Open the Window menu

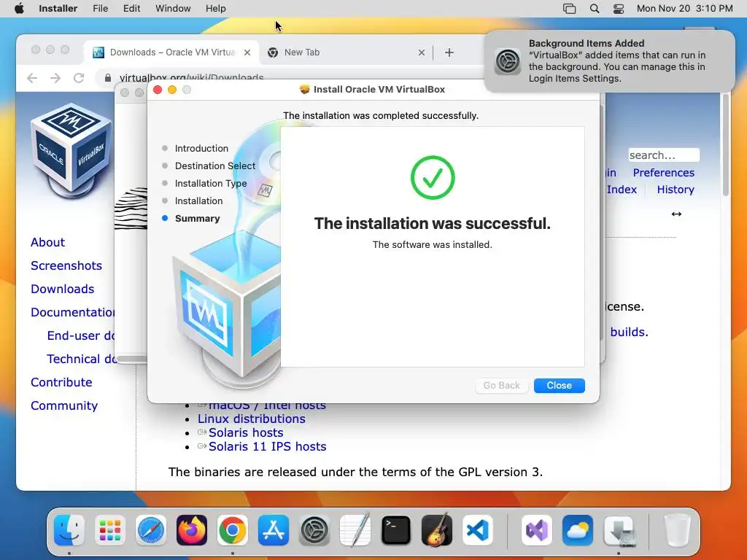pyautogui.click(x=173, y=9)
